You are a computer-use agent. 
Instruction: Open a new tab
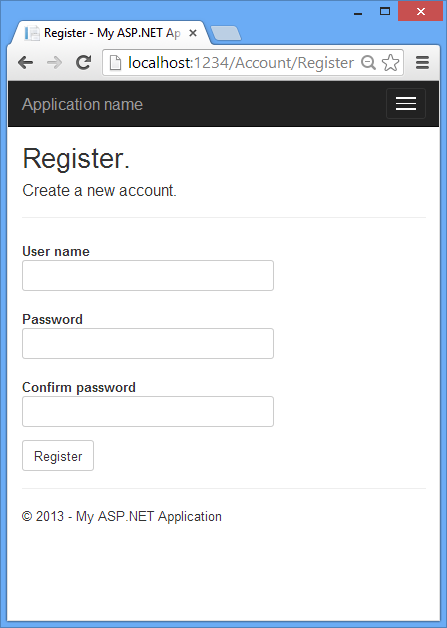point(226,33)
